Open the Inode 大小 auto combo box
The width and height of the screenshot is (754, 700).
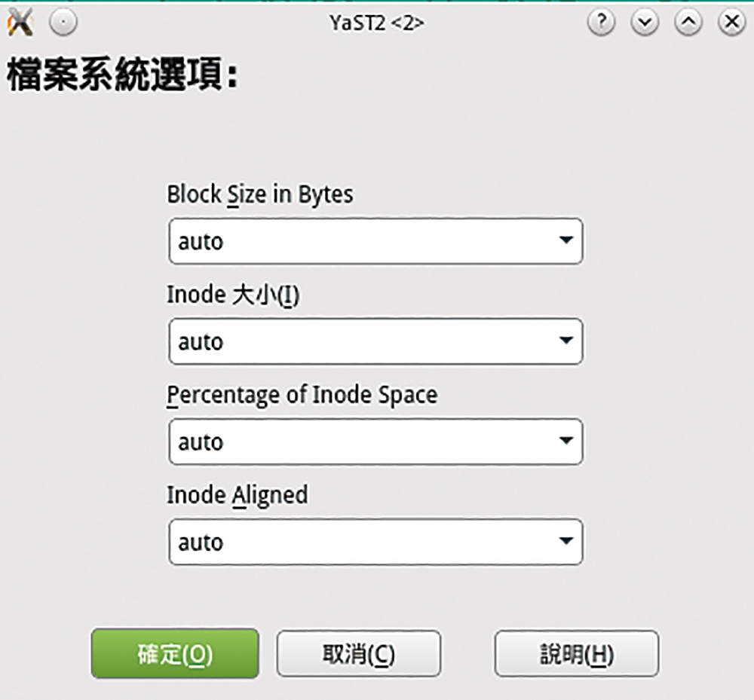tap(375, 341)
